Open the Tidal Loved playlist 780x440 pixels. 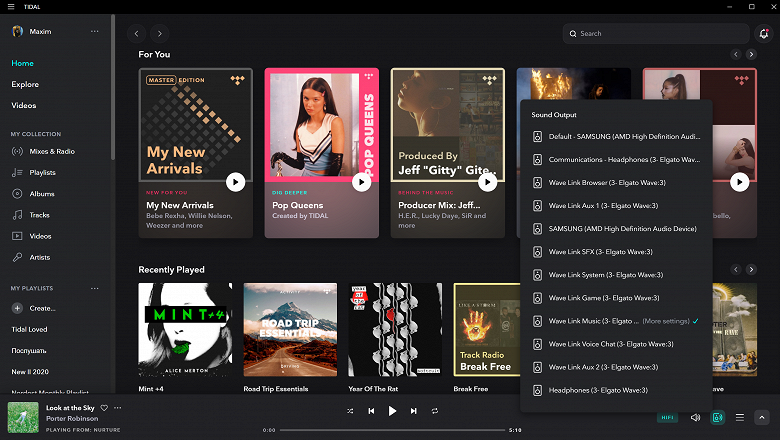[29, 329]
